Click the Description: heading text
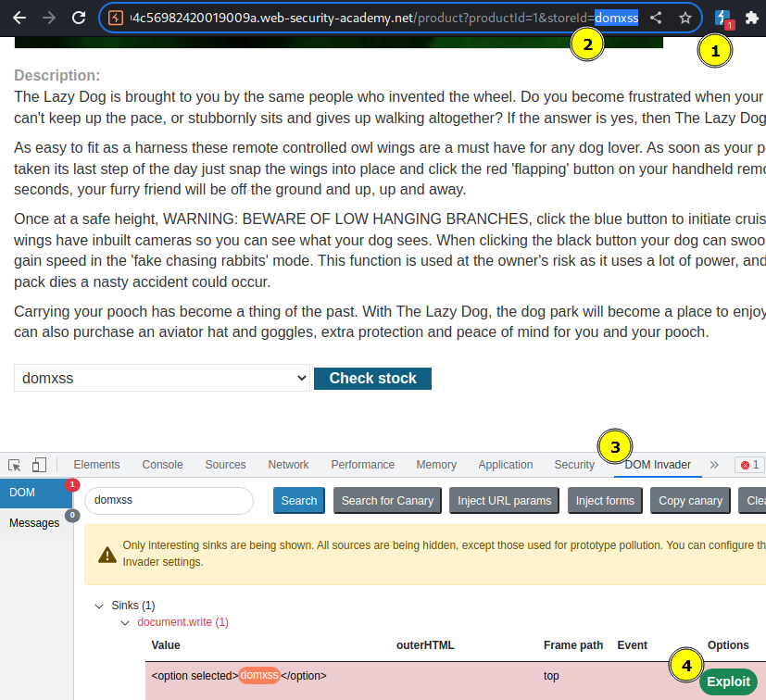The height and width of the screenshot is (700, 766). (x=57, y=75)
